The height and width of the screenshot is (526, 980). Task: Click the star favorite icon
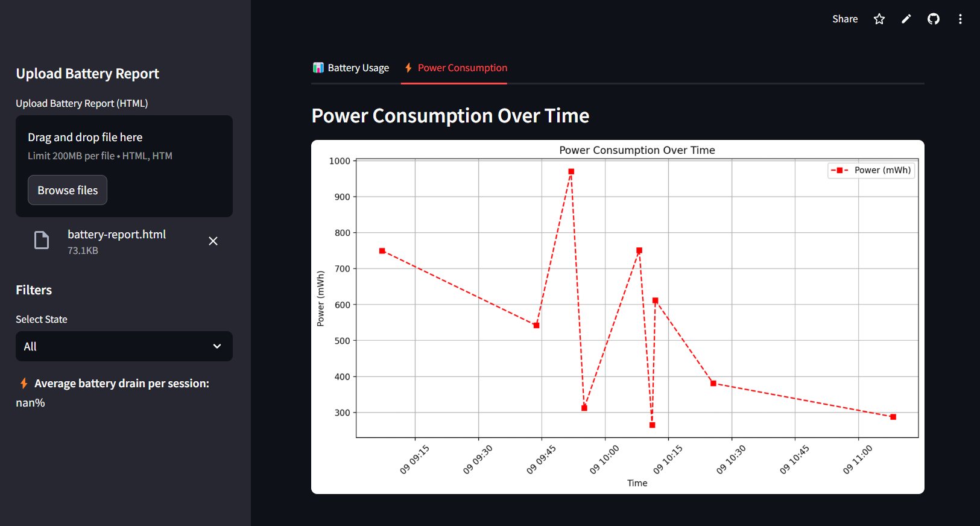[x=879, y=19]
